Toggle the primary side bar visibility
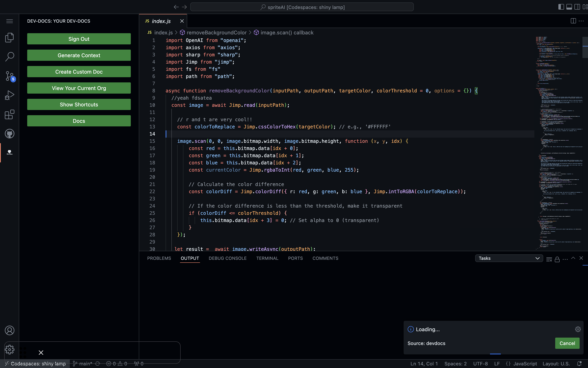588x368 pixels. pyautogui.click(x=561, y=7)
